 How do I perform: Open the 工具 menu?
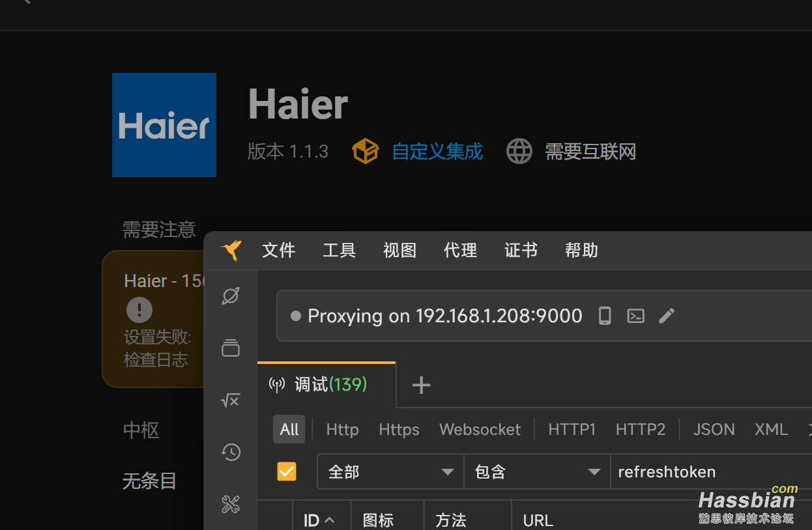point(339,250)
